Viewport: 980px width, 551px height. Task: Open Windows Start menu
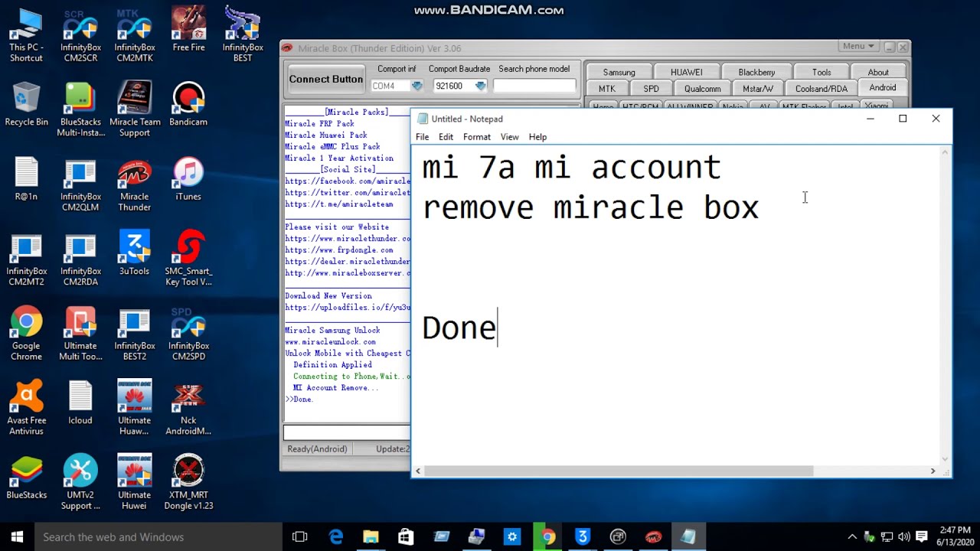tap(17, 536)
